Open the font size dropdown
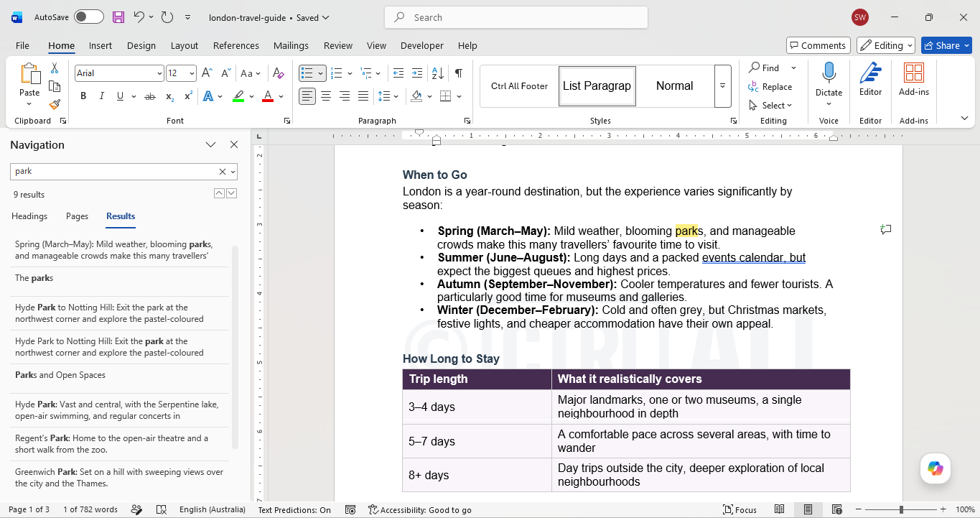 [192, 73]
